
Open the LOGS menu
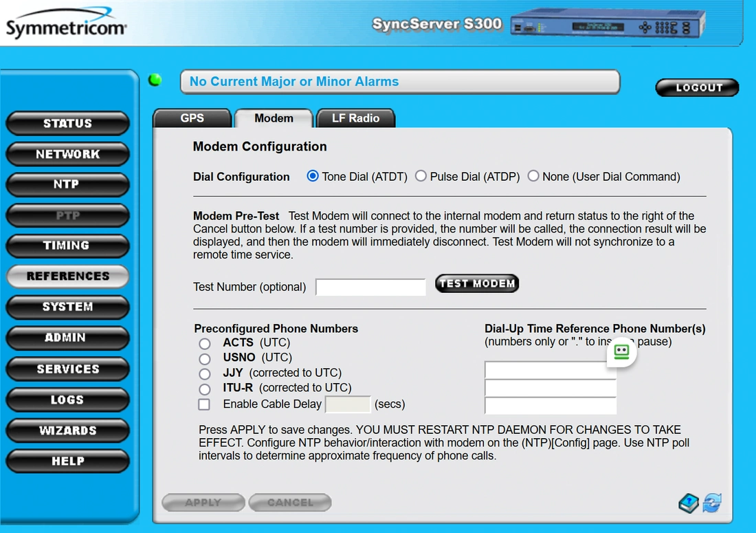tap(67, 400)
